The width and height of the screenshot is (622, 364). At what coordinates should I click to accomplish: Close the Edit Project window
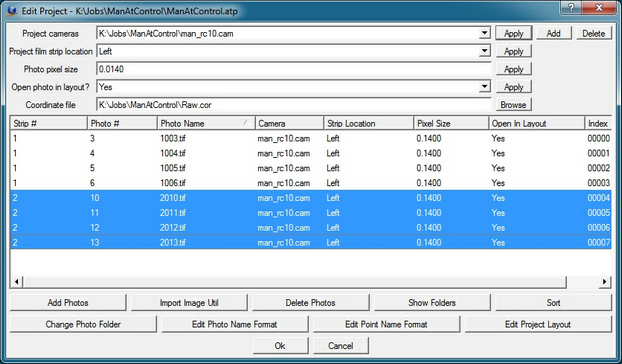[x=599, y=7]
